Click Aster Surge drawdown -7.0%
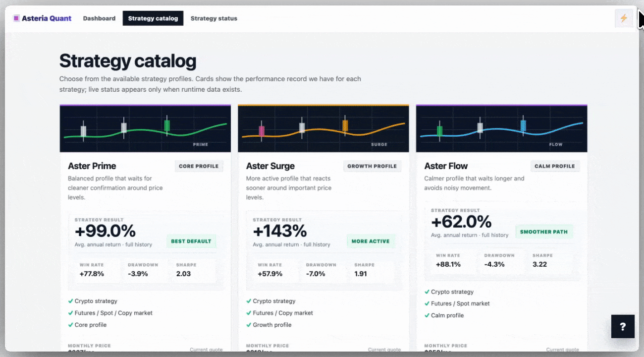 pos(316,274)
